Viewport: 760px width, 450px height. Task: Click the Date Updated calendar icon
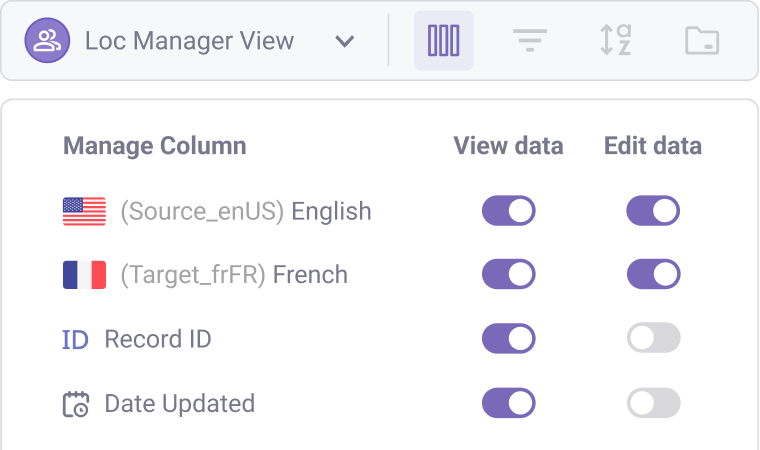pyautogui.click(x=76, y=404)
